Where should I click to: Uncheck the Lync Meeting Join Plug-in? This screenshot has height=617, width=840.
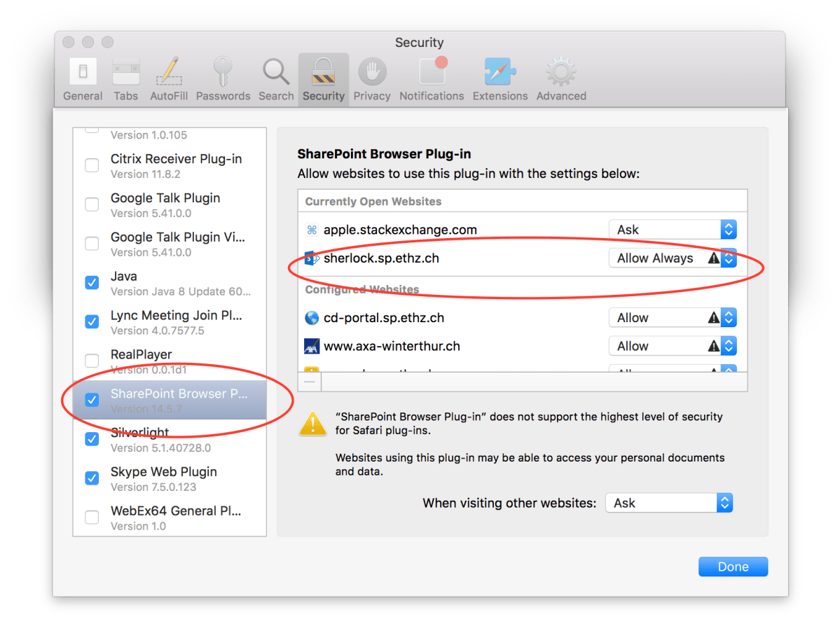(92, 321)
